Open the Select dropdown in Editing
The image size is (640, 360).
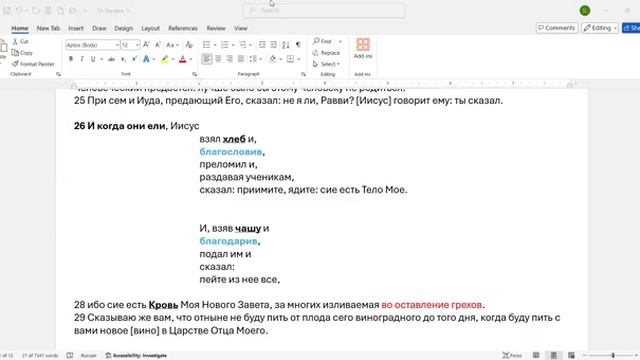(326, 64)
